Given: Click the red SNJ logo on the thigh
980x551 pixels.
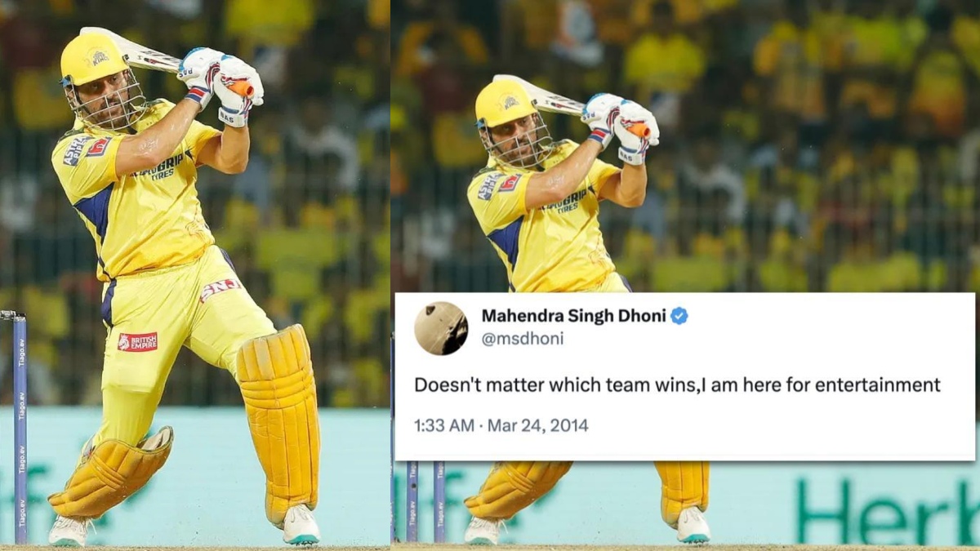Looking at the screenshot, I should click(220, 289).
